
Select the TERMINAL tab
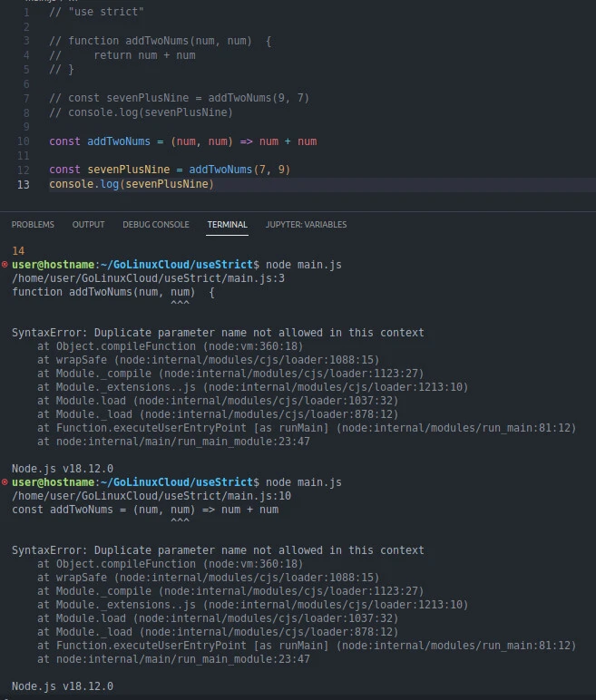(x=227, y=225)
